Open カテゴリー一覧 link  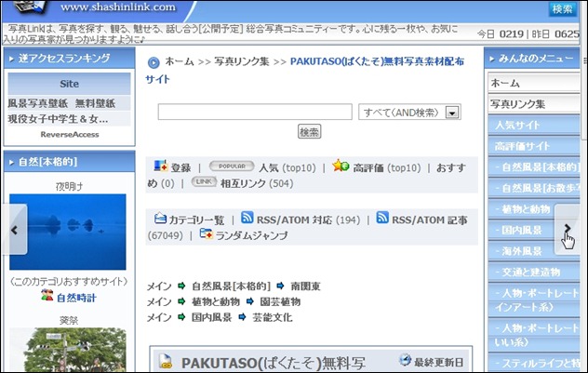point(196,220)
